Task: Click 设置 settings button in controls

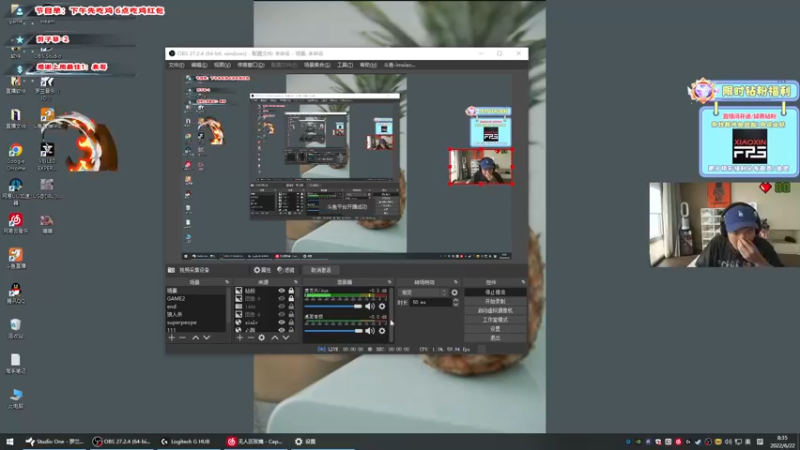Action: click(495, 329)
